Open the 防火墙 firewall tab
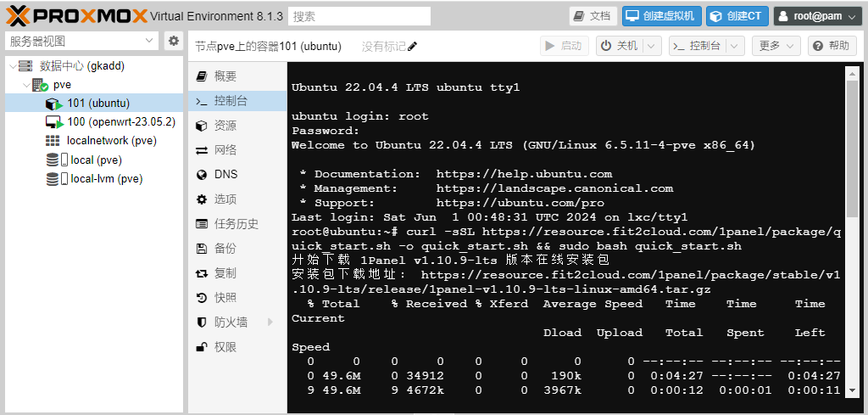The width and height of the screenshot is (868, 415). coord(237,322)
